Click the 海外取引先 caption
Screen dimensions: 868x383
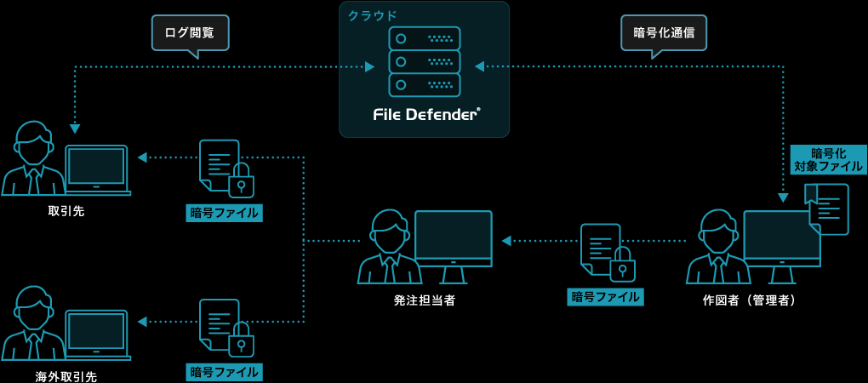66,377
